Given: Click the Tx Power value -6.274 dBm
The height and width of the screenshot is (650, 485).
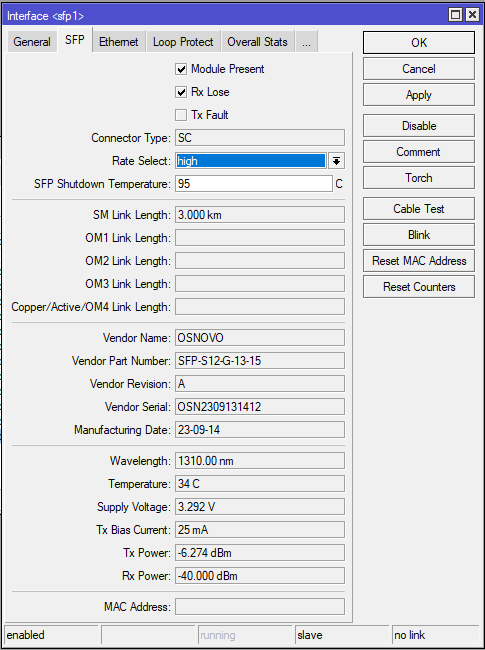Looking at the screenshot, I should coord(260,553).
